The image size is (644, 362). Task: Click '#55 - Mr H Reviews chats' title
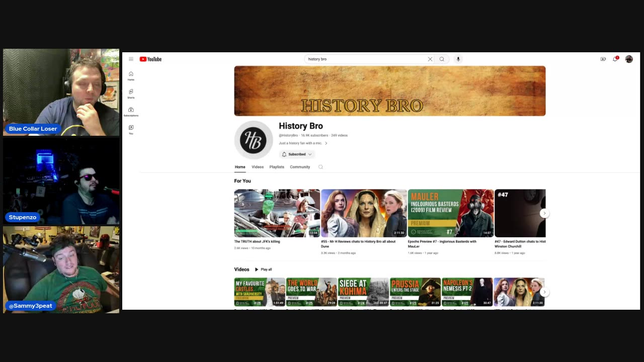pyautogui.click(x=358, y=244)
